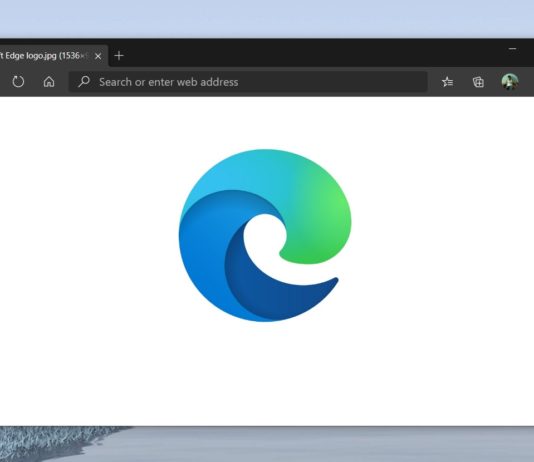Open the Favorites star list icon

point(447,82)
